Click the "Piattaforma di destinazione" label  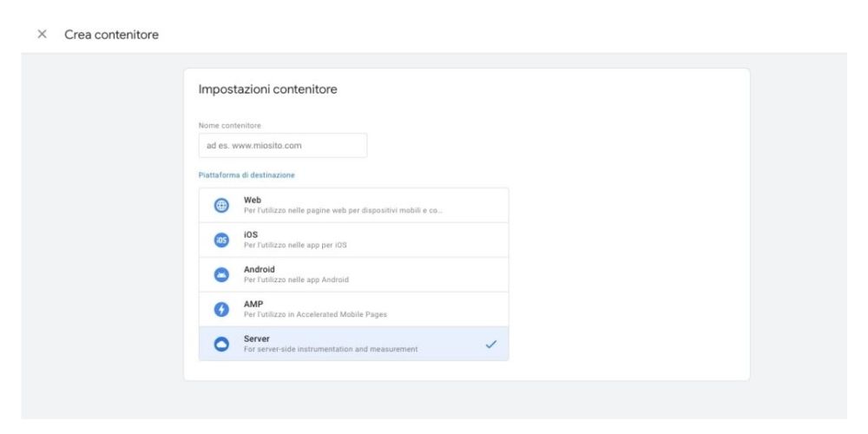247,175
